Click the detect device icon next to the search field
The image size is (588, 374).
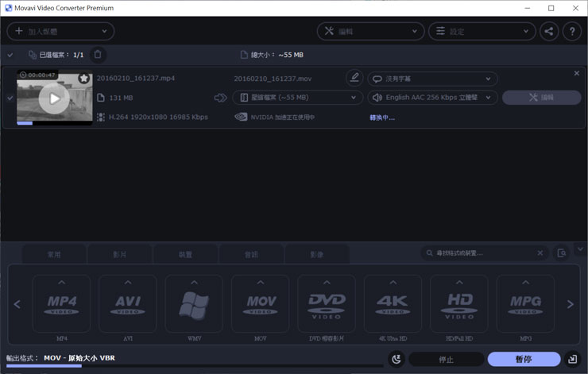tap(561, 253)
